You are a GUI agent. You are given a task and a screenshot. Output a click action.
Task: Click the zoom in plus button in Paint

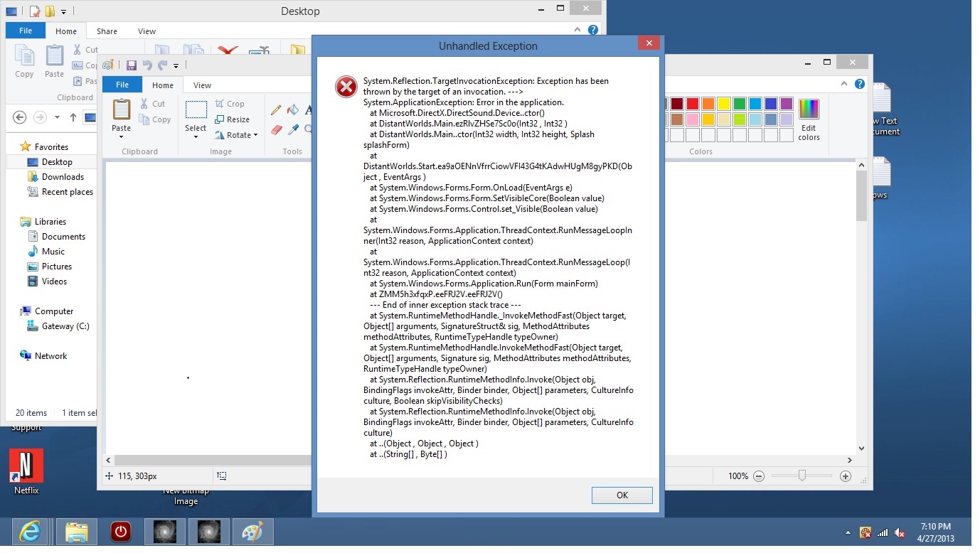tap(845, 476)
